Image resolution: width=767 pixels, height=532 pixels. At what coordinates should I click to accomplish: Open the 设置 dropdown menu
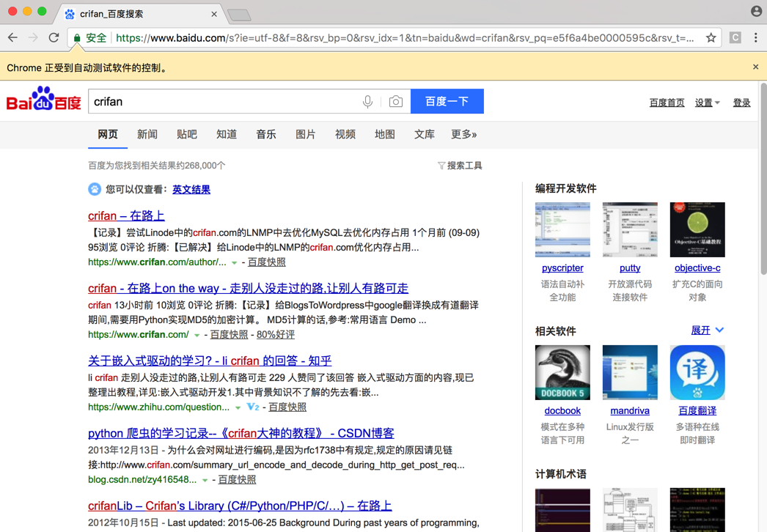(x=708, y=103)
